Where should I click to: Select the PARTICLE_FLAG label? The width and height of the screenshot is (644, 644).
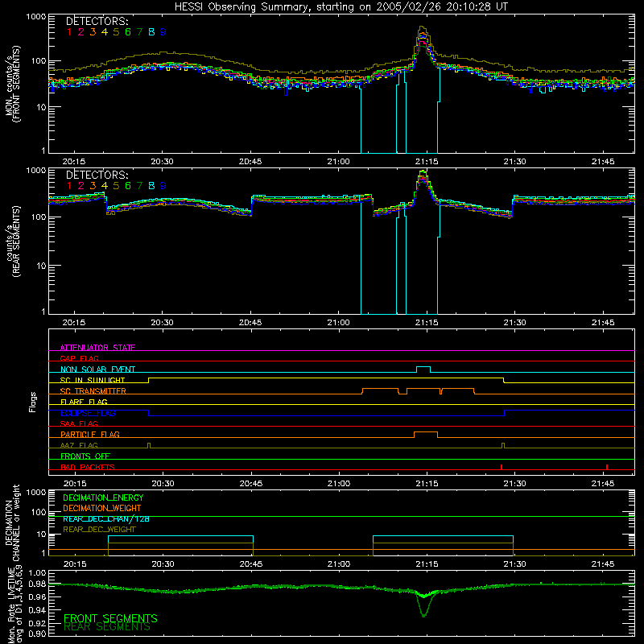point(90,434)
